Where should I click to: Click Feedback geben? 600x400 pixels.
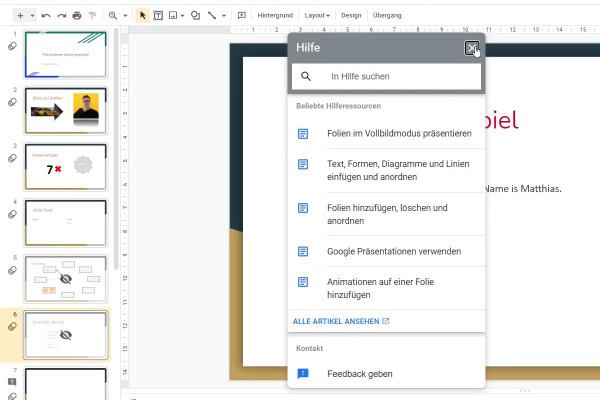(386, 374)
